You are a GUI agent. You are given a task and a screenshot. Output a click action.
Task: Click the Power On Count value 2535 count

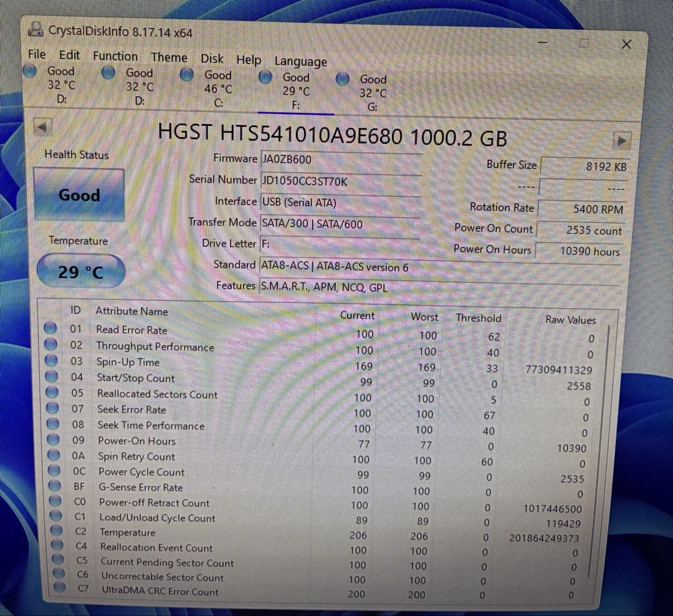coord(580,230)
